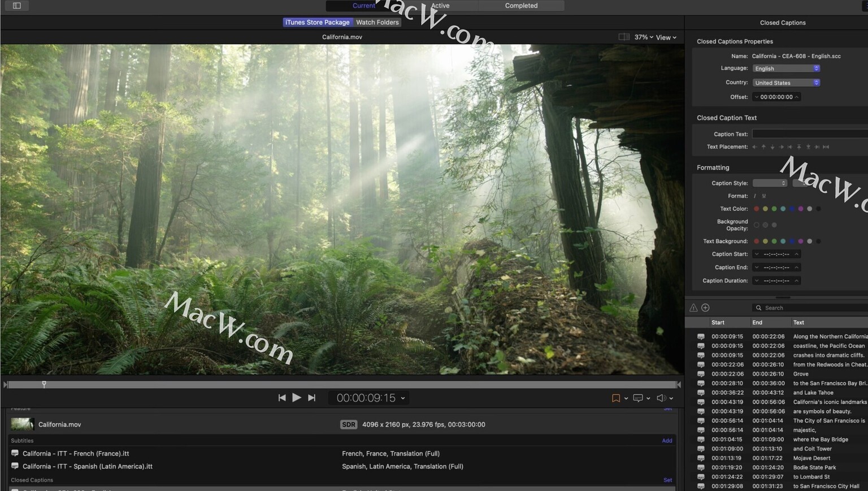The height and width of the screenshot is (491, 868).
Task: Click the caption Search field
Action: click(x=810, y=308)
